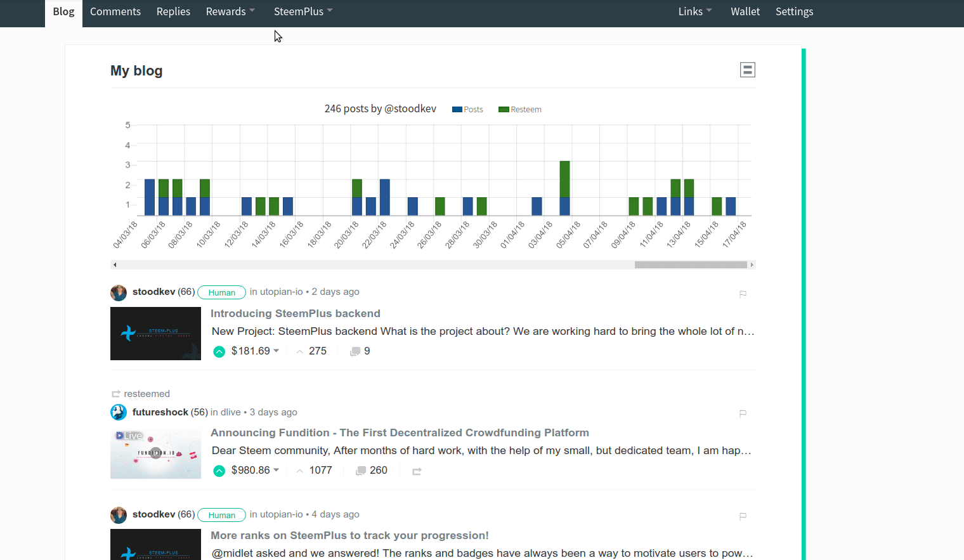Resteem the Fundition post via its share icon
This screenshot has height=560, width=964.
[417, 471]
